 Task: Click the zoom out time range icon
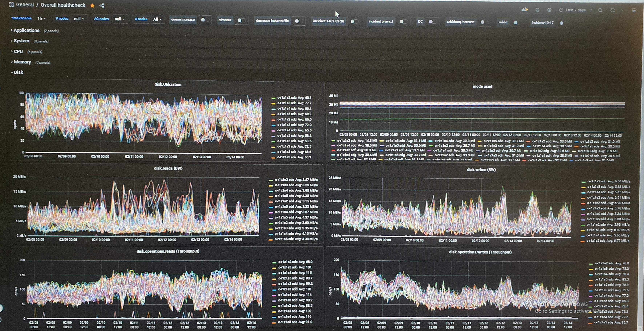coord(600,10)
